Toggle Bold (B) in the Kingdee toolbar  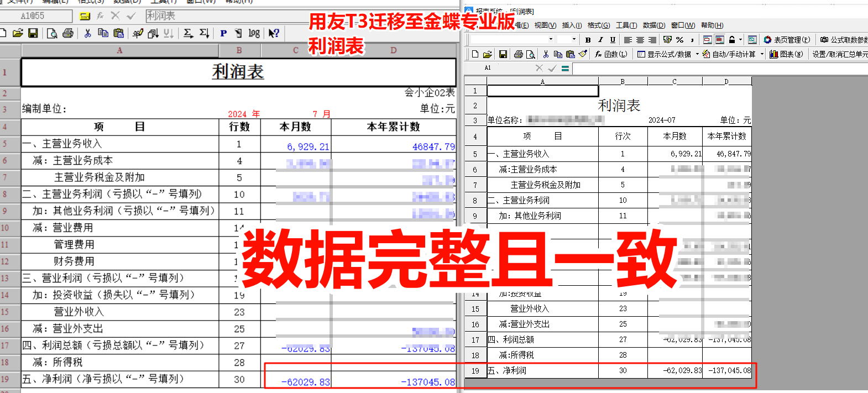[x=588, y=40]
